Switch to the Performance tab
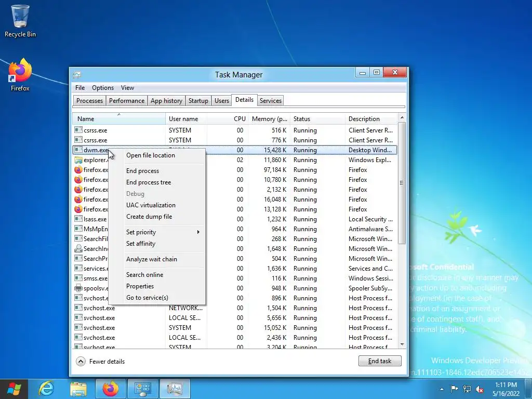 [127, 101]
